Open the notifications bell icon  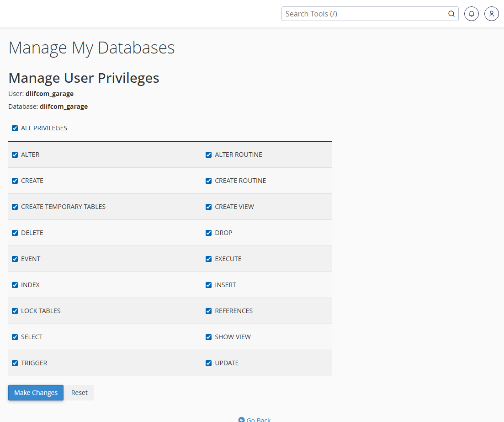[472, 14]
